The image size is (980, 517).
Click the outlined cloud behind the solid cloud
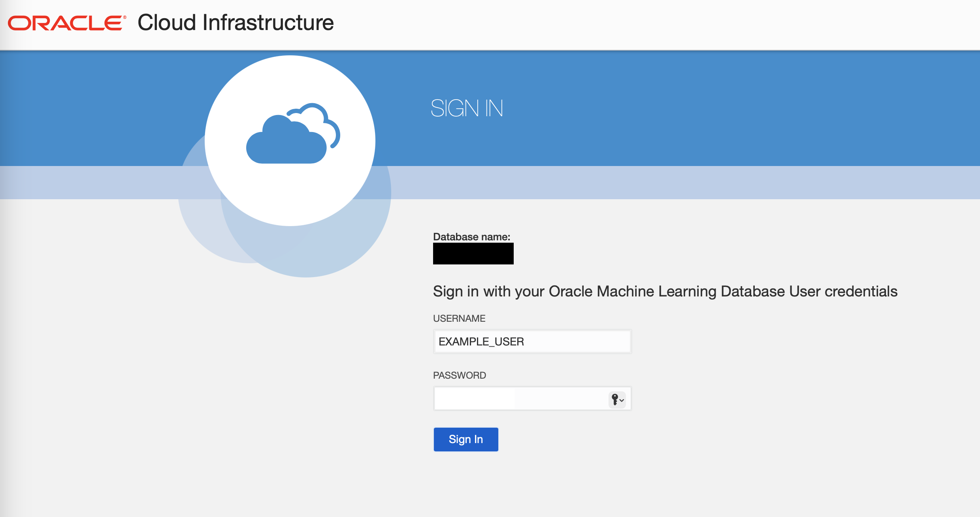point(326,116)
